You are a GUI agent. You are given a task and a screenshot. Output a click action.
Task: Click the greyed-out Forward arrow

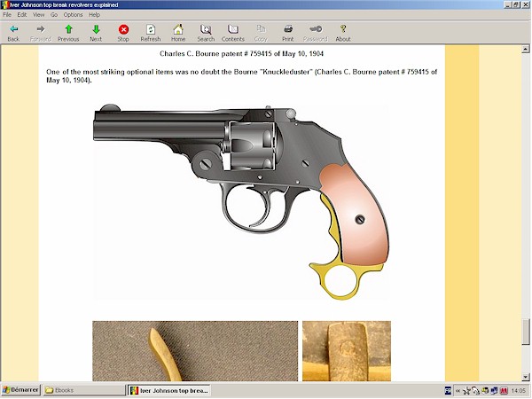[41, 29]
